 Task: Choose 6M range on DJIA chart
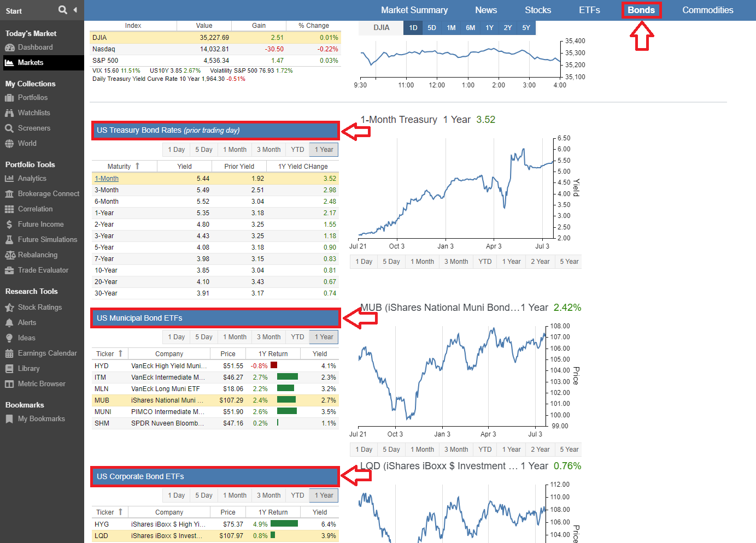click(471, 28)
